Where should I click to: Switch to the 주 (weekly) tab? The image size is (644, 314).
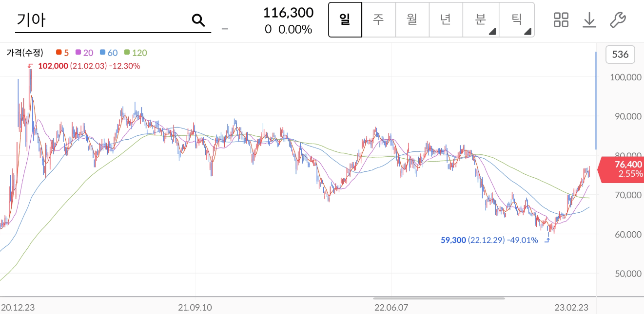[378, 20]
